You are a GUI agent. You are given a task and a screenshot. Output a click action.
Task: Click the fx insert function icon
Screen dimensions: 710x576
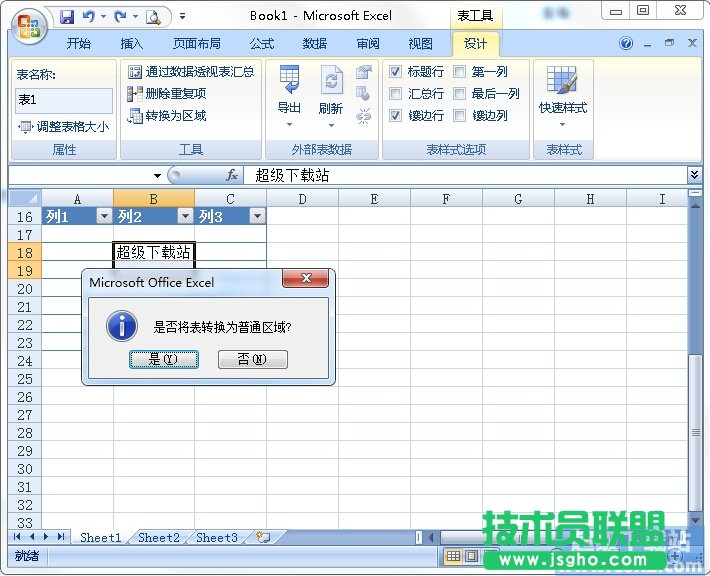pyautogui.click(x=231, y=175)
